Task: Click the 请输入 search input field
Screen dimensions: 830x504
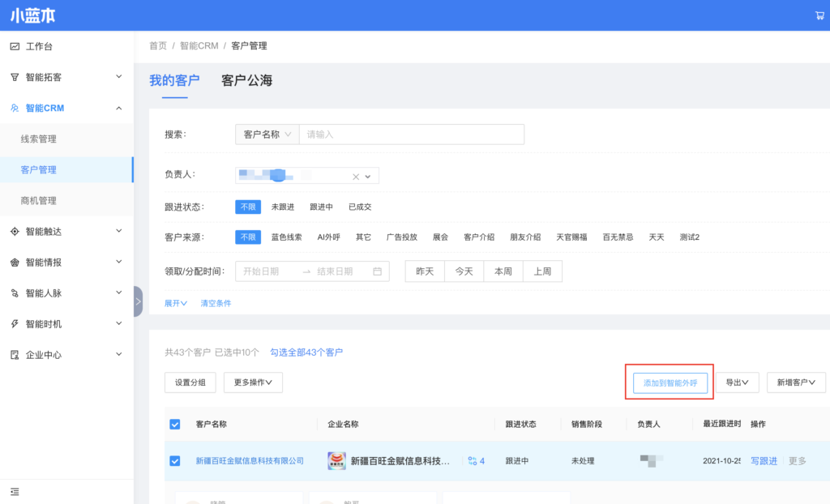Action: [x=411, y=135]
